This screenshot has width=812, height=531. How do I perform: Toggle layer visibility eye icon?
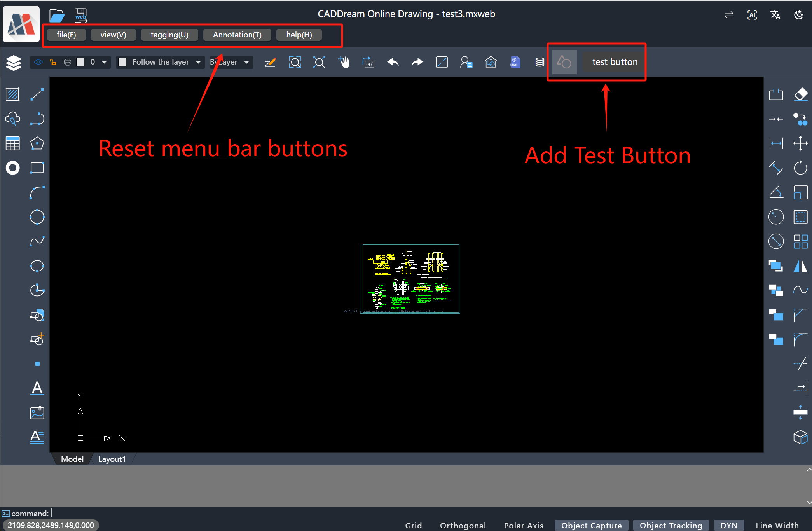38,62
